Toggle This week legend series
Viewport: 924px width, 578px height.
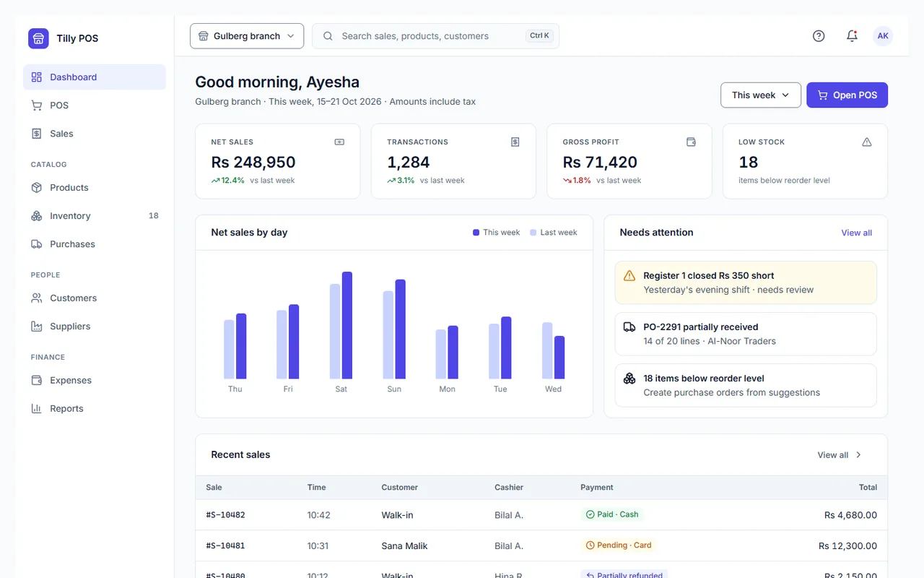tap(496, 233)
